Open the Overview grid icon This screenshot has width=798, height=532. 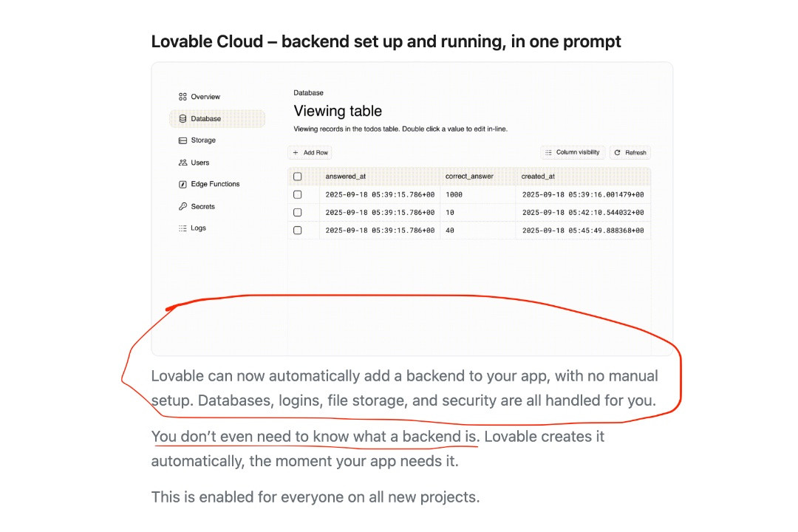pyautogui.click(x=183, y=97)
